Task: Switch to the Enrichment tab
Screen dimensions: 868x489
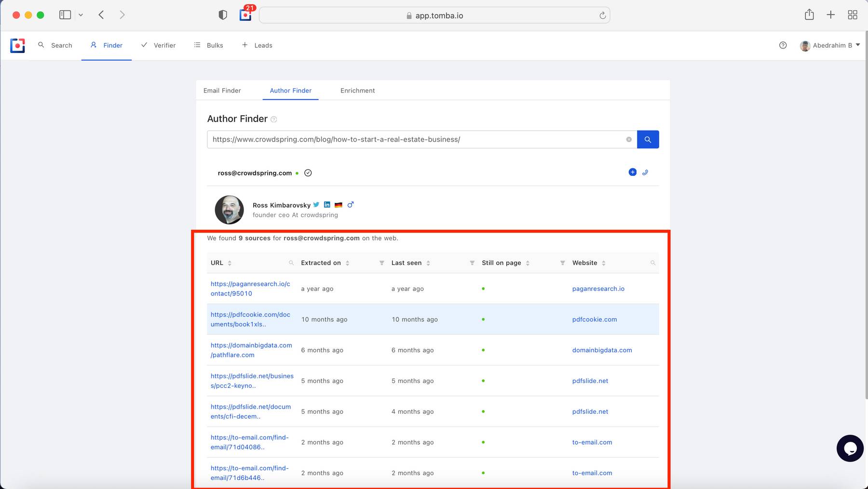Action: (x=357, y=91)
